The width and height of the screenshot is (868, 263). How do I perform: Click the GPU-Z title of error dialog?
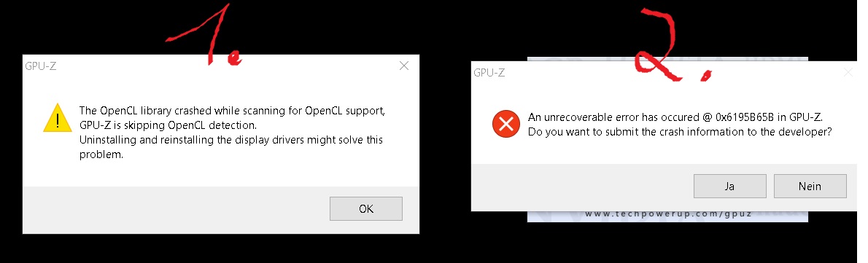(x=489, y=72)
